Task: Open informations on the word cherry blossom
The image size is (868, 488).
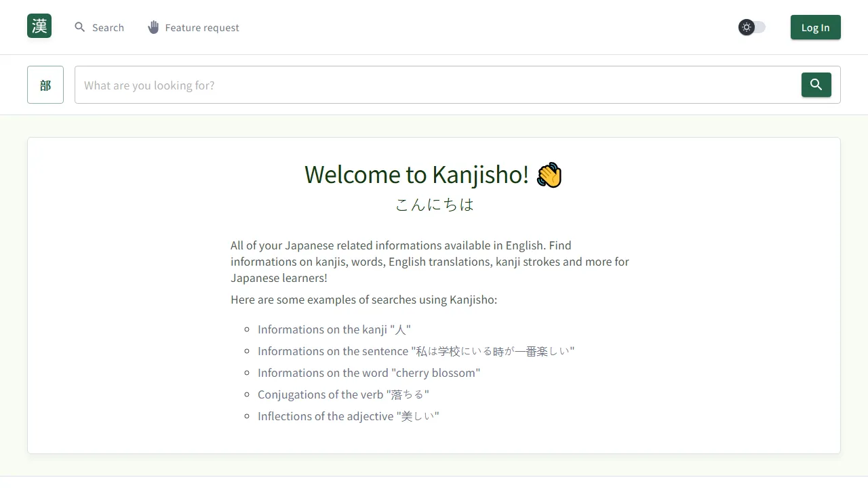Action: (x=369, y=373)
